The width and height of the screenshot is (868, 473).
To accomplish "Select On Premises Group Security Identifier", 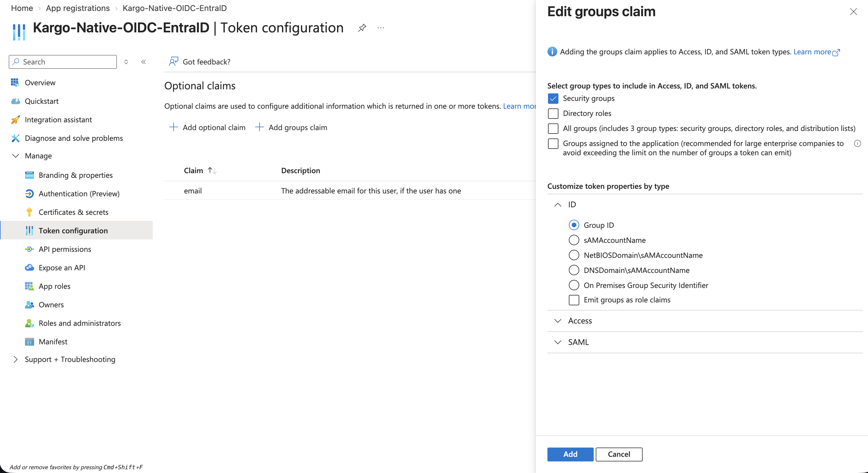I will click(574, 285).
